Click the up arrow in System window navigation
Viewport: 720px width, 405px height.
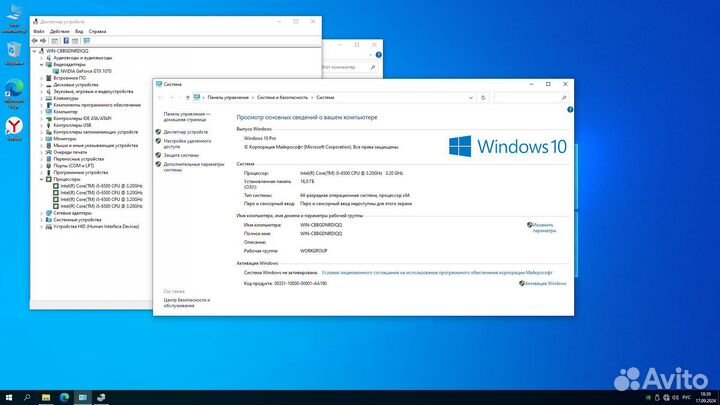(x=187, y=97)
